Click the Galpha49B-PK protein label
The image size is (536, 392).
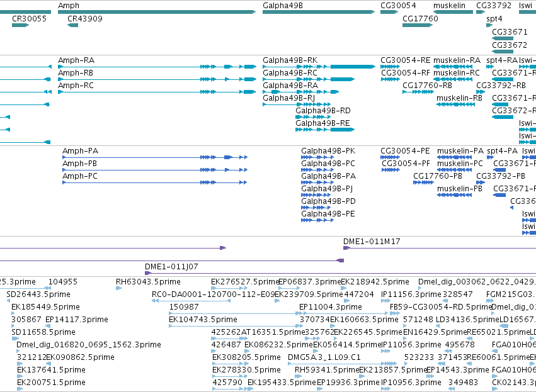pyautogui.click(x=328, y=151)
